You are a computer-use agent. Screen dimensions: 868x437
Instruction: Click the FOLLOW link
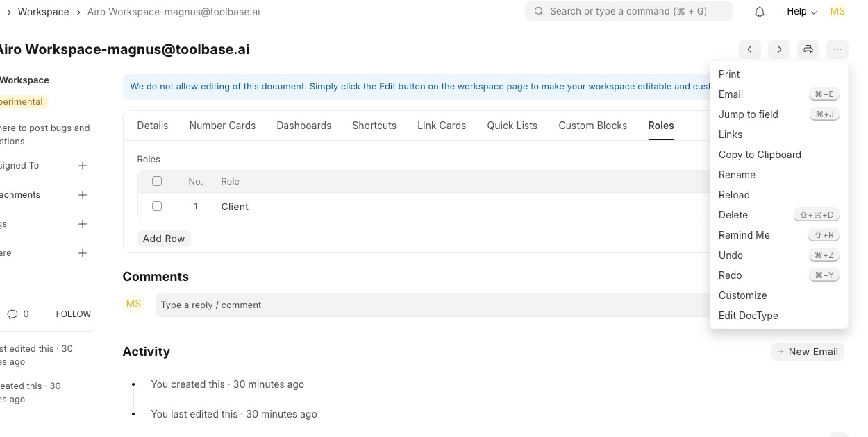[x=74, y=314]
